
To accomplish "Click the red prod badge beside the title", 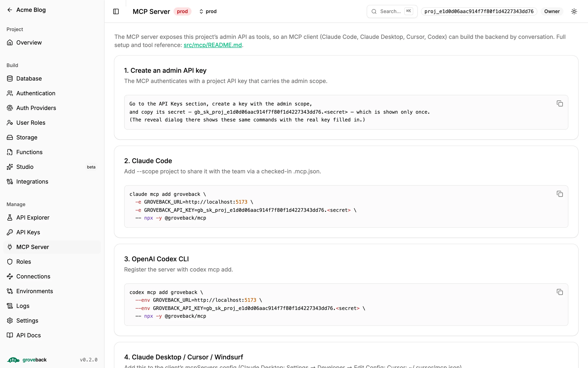I will pos(182,11).
